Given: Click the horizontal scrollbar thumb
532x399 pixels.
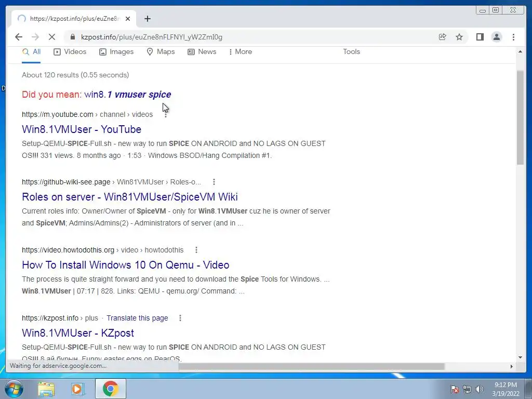Looking at the screenshot, I should point(311,366).
